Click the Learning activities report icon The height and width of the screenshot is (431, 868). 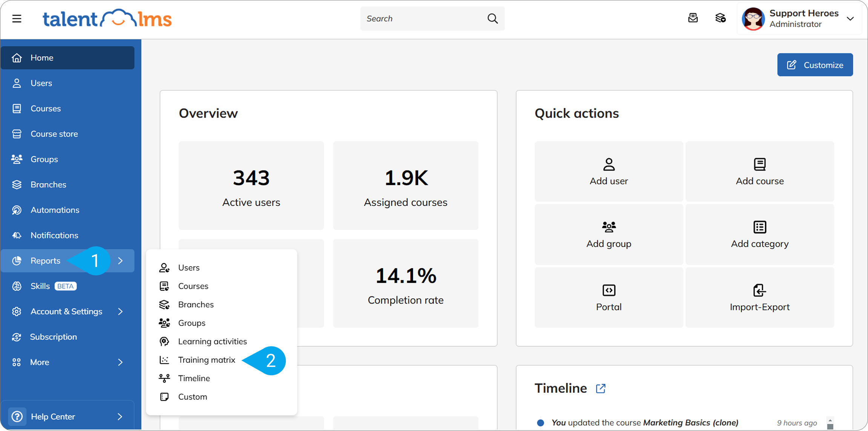tap(164, 341)
